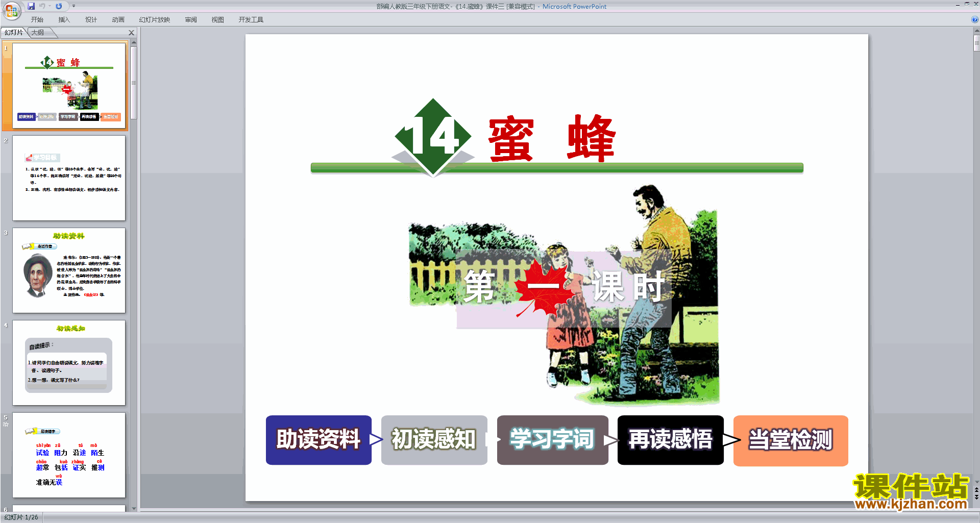This screenshot has width=980, height=523.
Task: Click the Undo arrow icon
Action: (42, 6)
